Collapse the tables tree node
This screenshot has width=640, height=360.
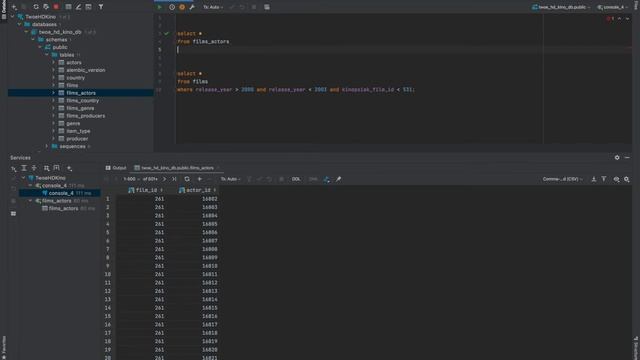point(47,55)
